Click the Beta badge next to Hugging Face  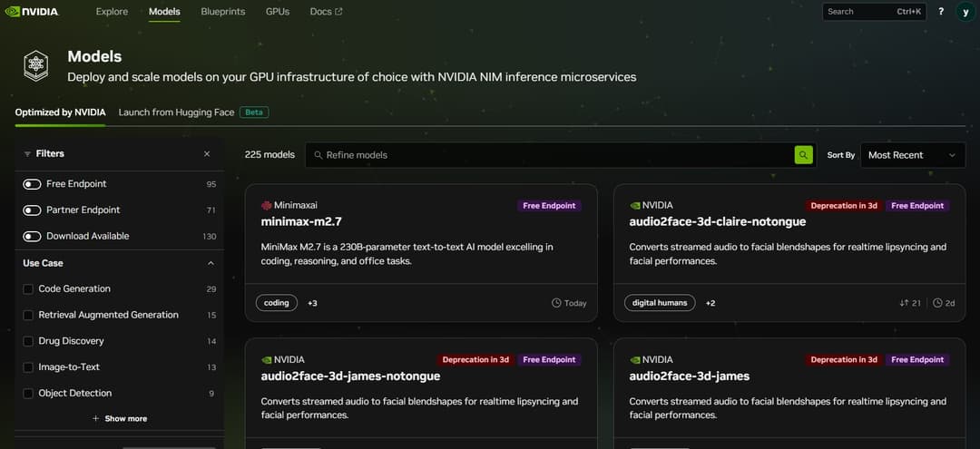(x=254, y=112)
